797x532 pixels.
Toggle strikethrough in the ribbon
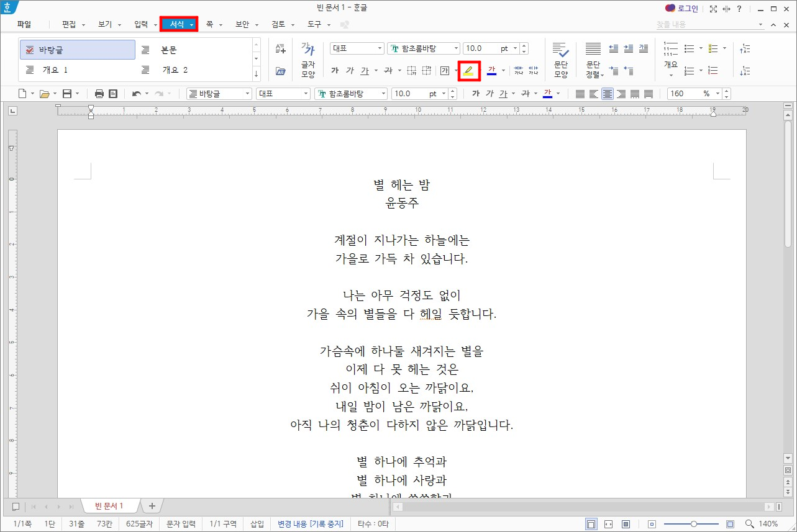388,70
